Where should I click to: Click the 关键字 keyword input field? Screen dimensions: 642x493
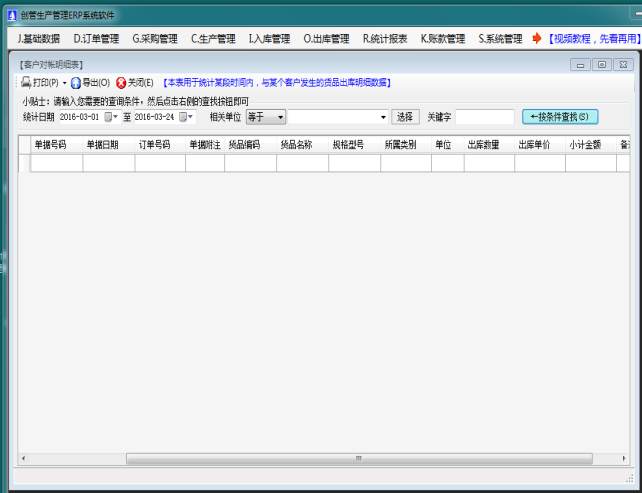point(484,117)
